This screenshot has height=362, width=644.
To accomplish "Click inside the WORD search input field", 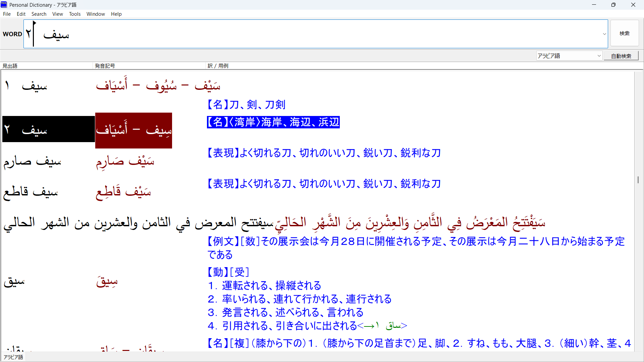I will point(302,34).
